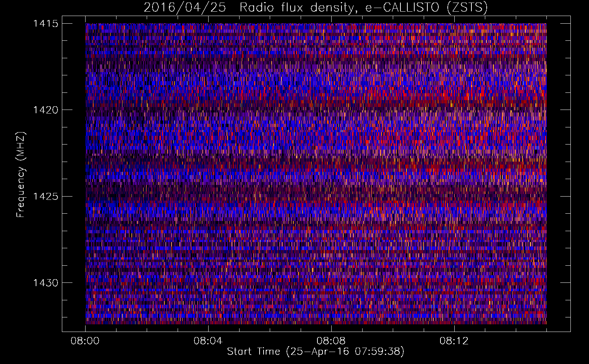Image resolution: width=589 pixels, height=364 pixels.
Task: Click the plot title 'Radio flux density, e-CALLISTO (ZSTS)'
Action: coord(363,8)
